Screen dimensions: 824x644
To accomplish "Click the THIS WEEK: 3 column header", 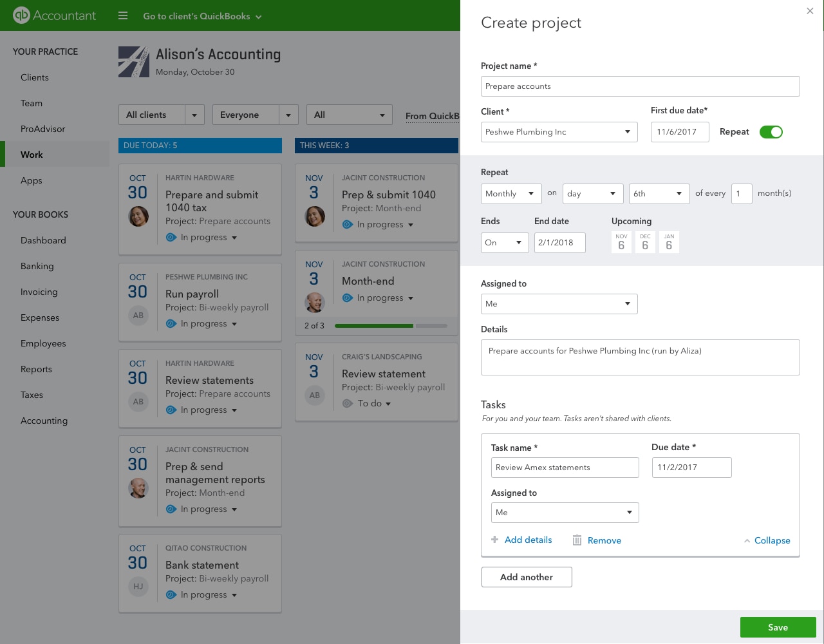I will 377,146.
